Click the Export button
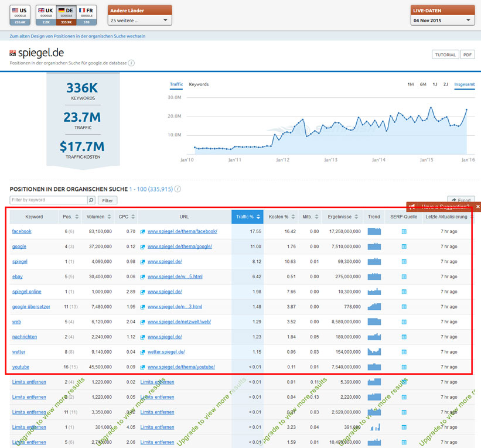This screenshot has width=481, height=448. tap(461, 200)
